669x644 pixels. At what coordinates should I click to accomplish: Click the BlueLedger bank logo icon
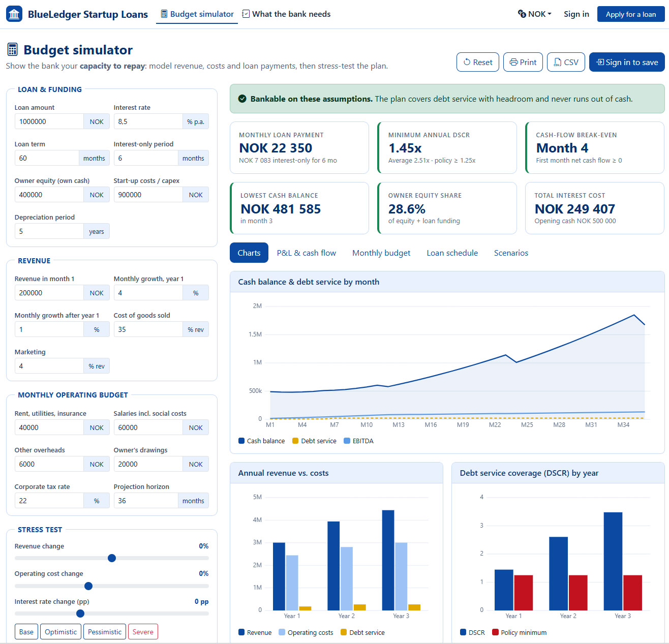tap(14, 14)
